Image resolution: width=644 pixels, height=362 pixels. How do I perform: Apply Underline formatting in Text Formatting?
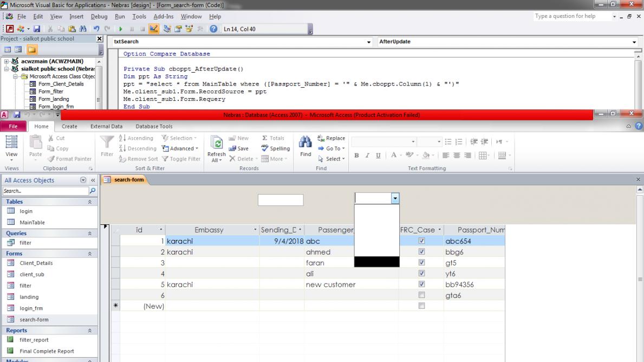coord(378,156)
